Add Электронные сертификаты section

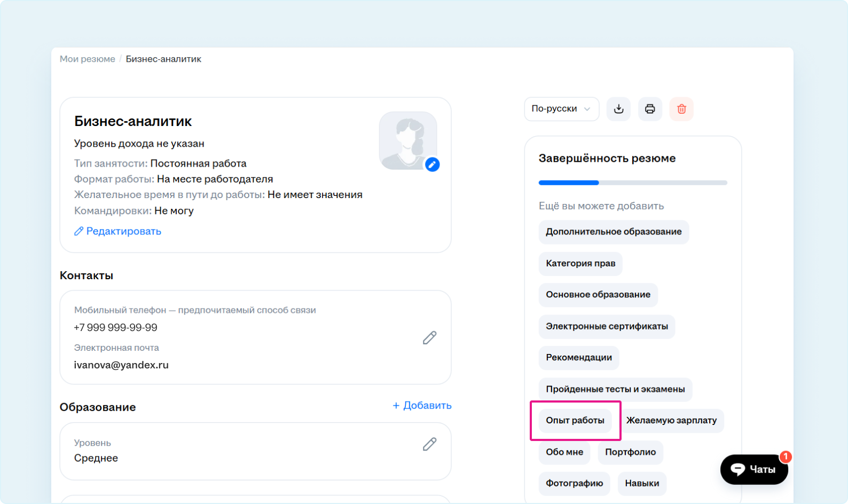[x=607, y=326]
